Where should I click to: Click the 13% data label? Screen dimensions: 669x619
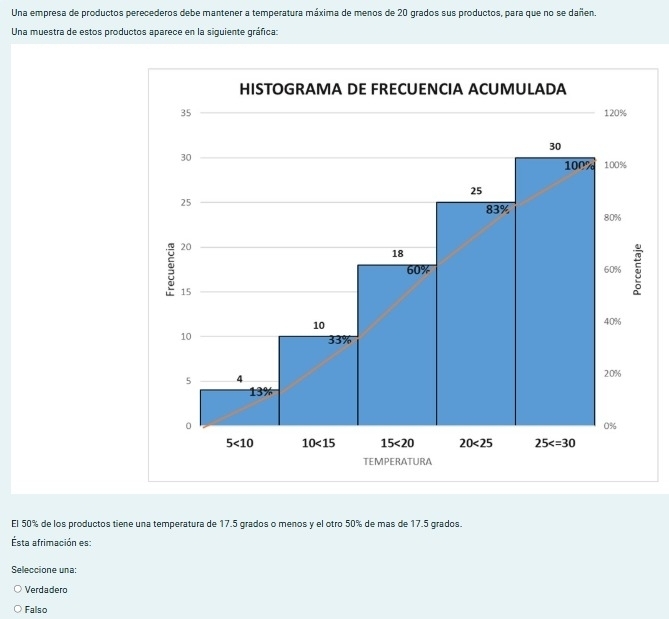260,392
